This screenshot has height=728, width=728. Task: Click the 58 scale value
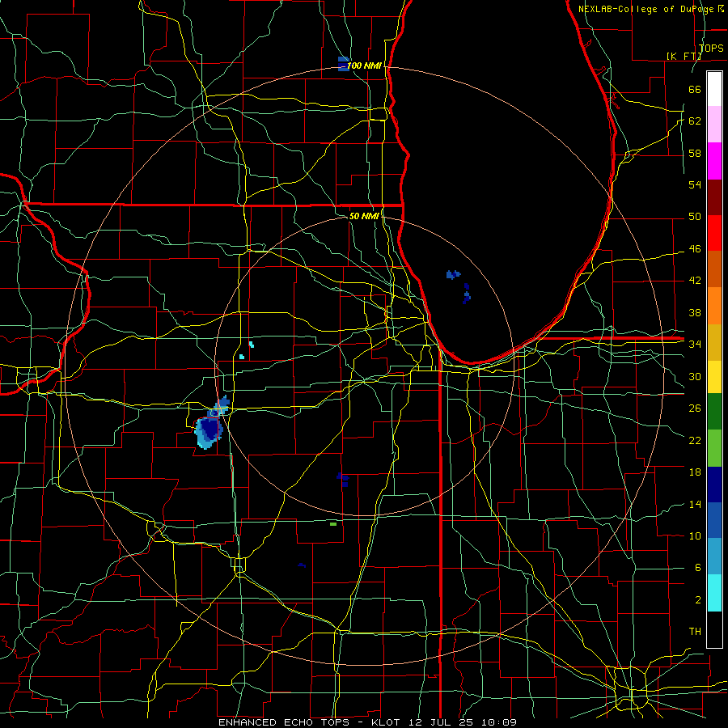[x=695, y=153]
